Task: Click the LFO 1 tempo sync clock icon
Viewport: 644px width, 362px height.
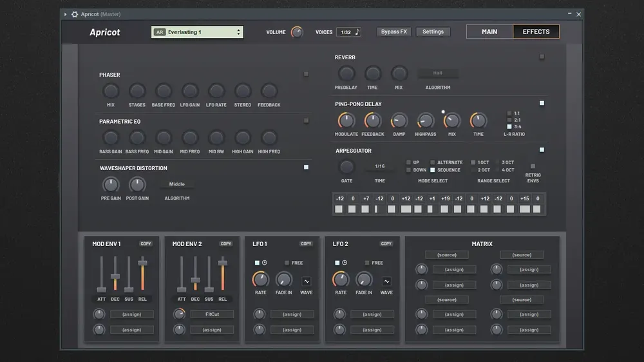Action: tap(265, 263)
